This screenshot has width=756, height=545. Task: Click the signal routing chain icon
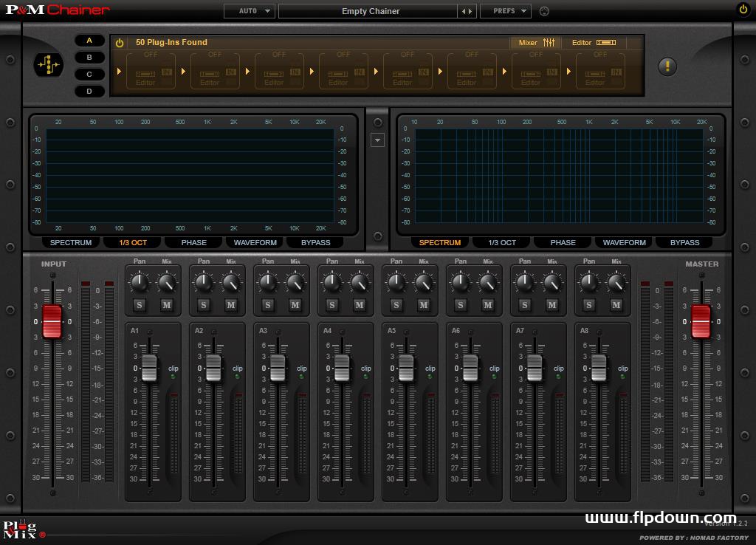tap(49, 66)
